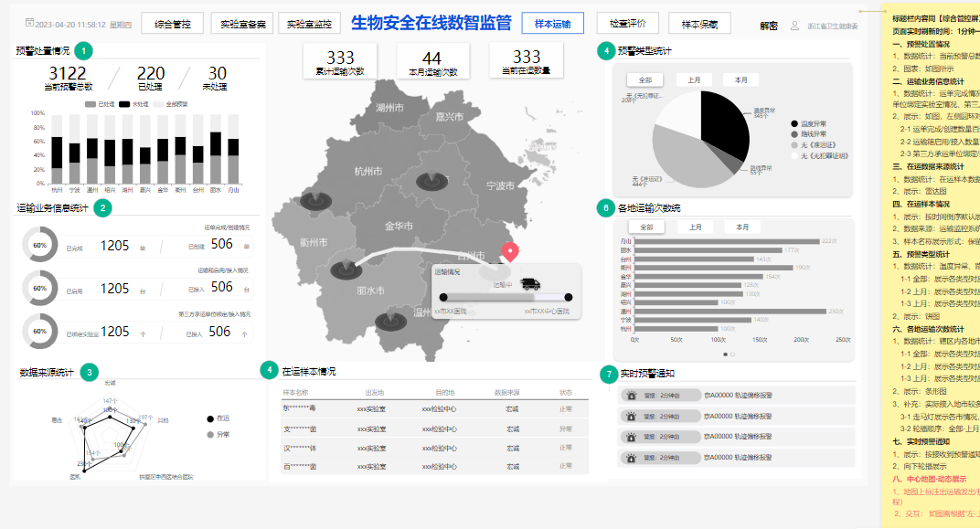
Task: Click the green number 1 section badge
Action: tap(84, 51)
